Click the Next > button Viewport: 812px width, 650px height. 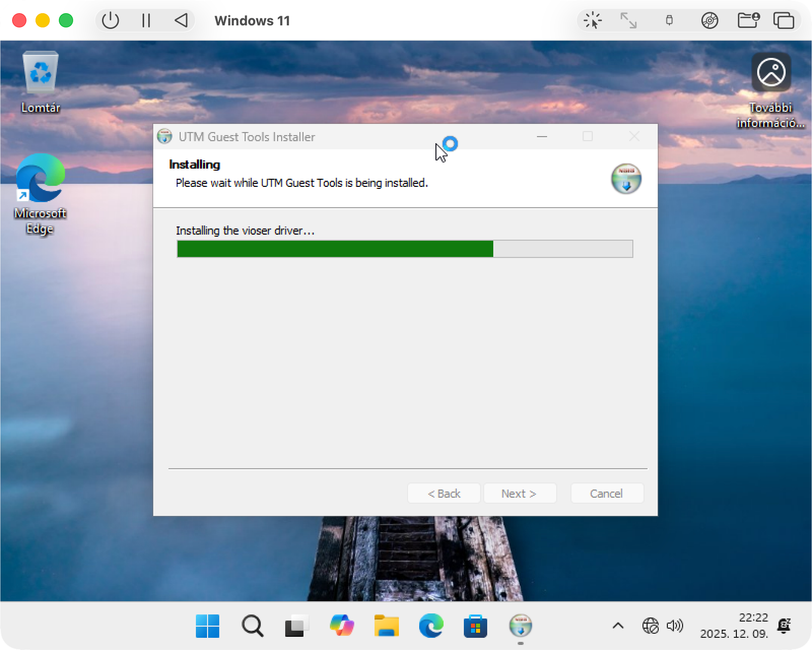(519, 494)
